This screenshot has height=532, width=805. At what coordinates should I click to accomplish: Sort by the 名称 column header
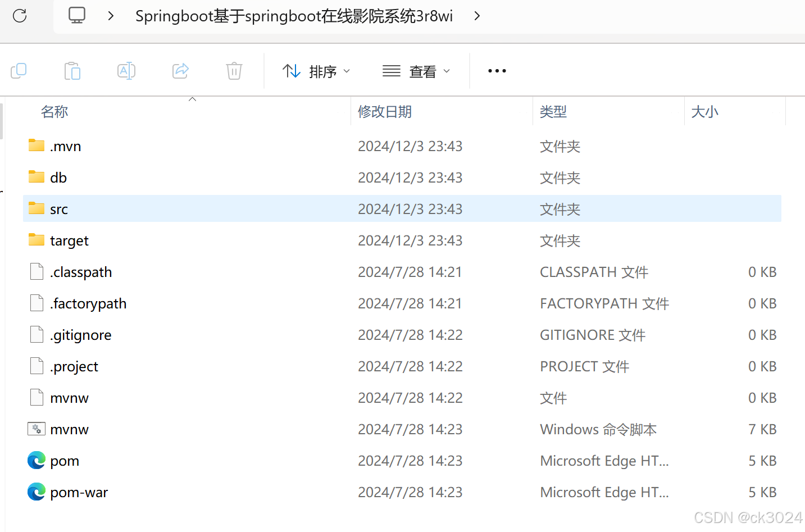(x=54, y=112)
